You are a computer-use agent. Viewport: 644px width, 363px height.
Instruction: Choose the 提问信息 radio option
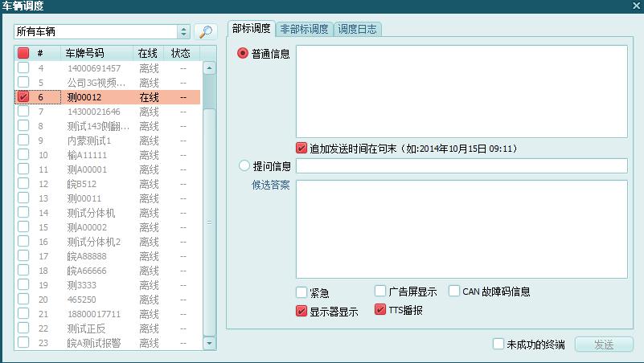tap(244, 166)
